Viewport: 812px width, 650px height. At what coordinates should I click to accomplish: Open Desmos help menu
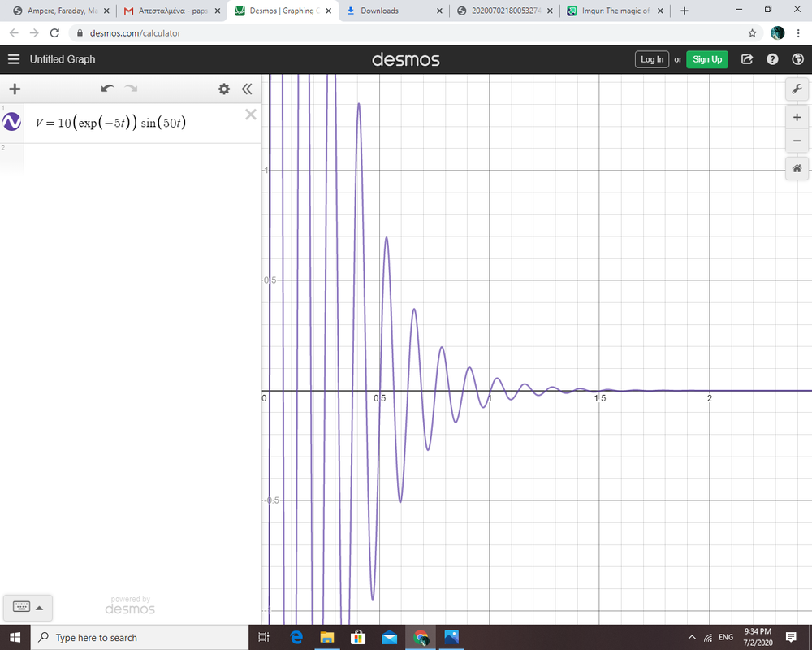[x=772, y=59]
